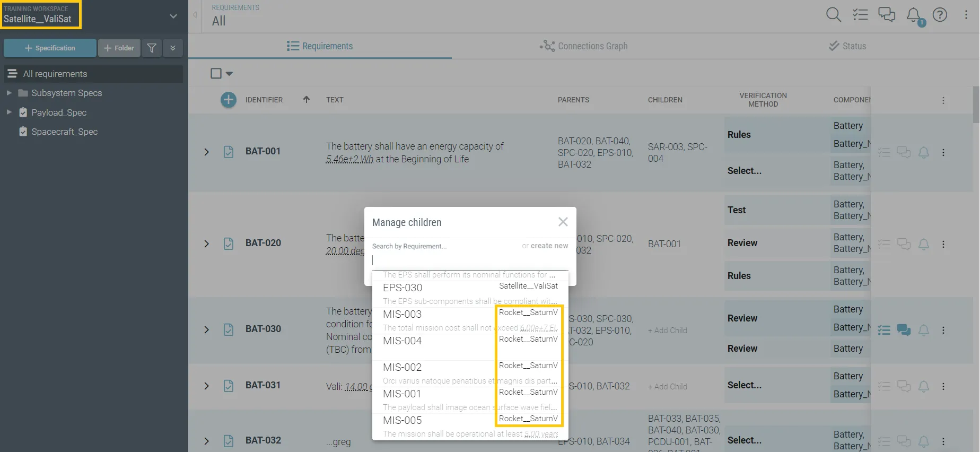Open the comments chat icon in header
The height and width of the screenshot is (452, 980).
pyautogui.click(x=887, y=15)
